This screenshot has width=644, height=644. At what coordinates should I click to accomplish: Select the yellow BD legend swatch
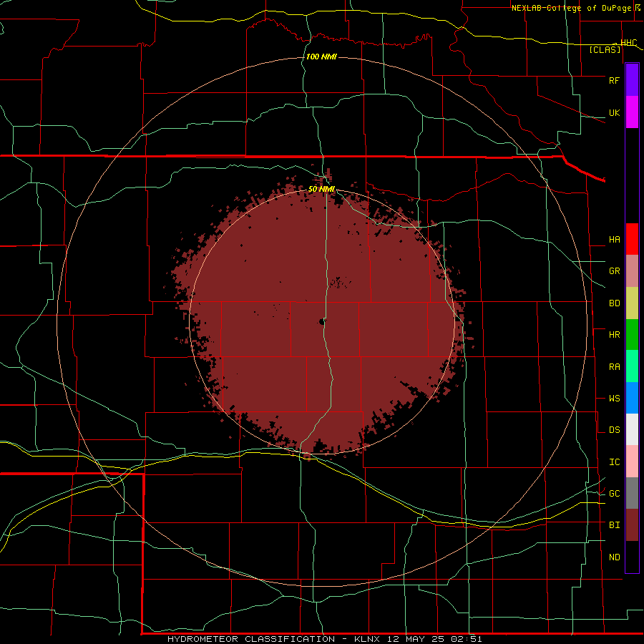click(632, 303)
